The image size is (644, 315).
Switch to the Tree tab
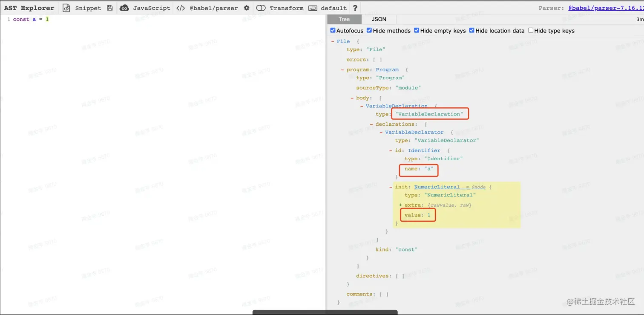(344, 19)
